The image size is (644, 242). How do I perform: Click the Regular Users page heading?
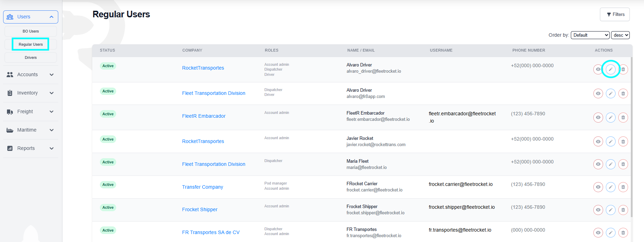pos(121,14)
